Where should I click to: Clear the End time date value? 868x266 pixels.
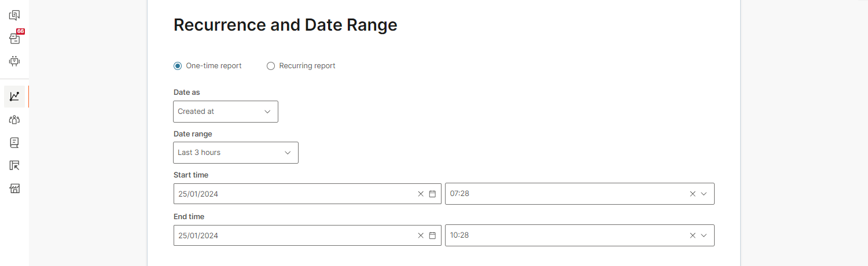point(421,236)
